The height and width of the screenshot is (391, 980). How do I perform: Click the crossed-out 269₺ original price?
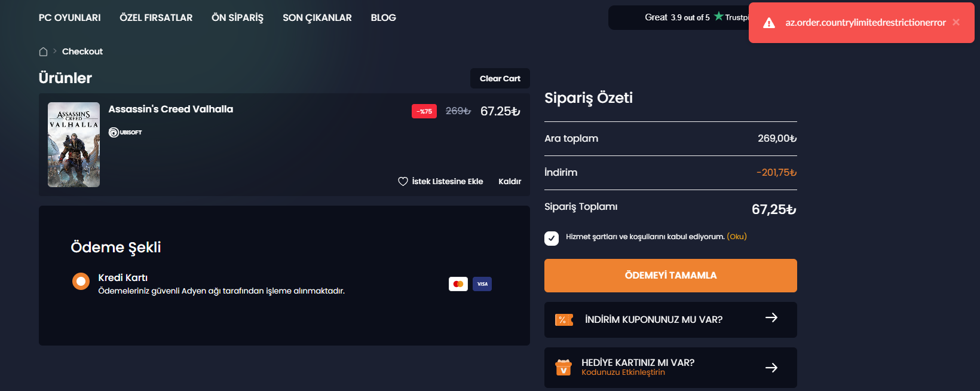click(458, 111)
